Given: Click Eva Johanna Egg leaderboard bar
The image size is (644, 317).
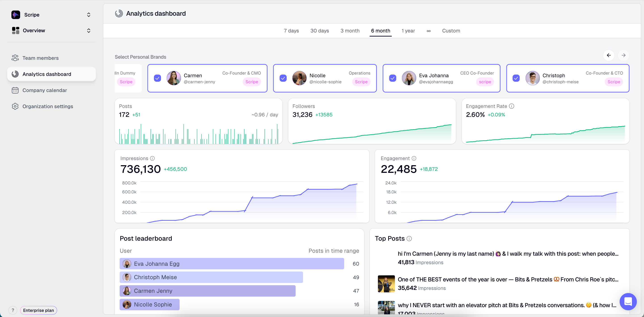Looking at the screenshot, I should 231,264.
